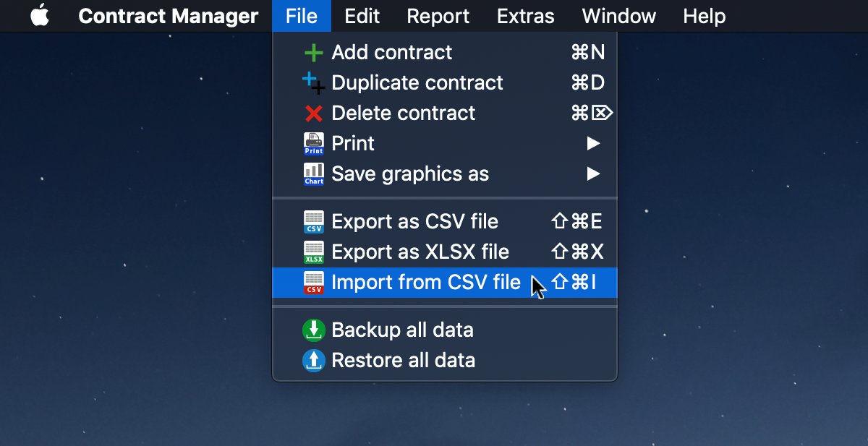The image size is (868, 446).
Task: Click the red X Delete contract icon
Action: tap(313, 113)
